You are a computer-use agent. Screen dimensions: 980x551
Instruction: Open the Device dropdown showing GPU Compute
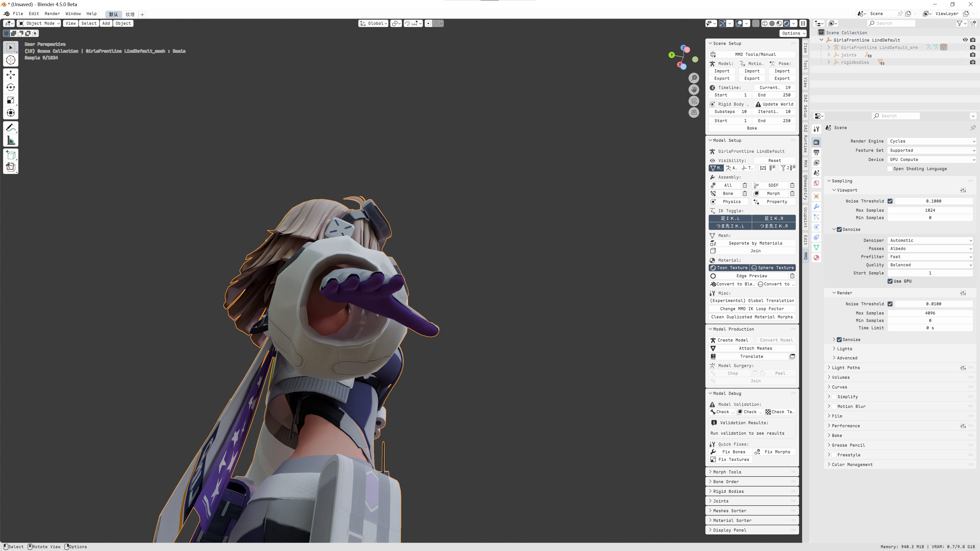[932, 160]
